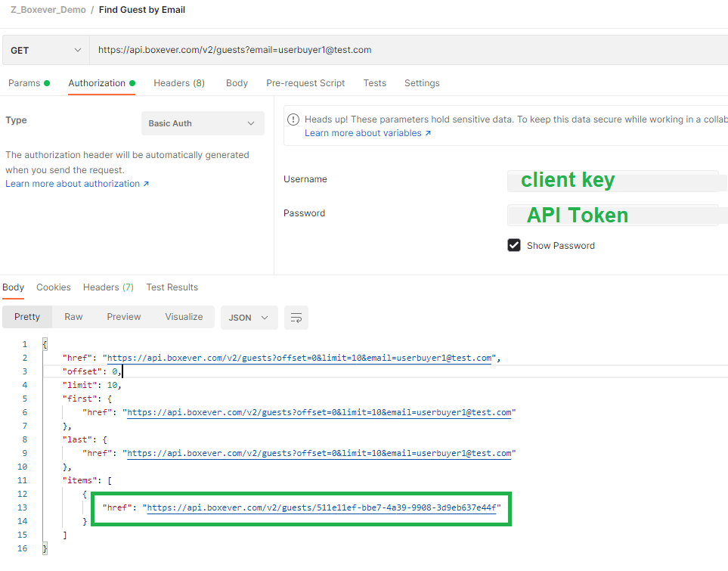Click the Find Guest by Email request title
Viewport: 728px width, 571px height.
tap(142, 10)
